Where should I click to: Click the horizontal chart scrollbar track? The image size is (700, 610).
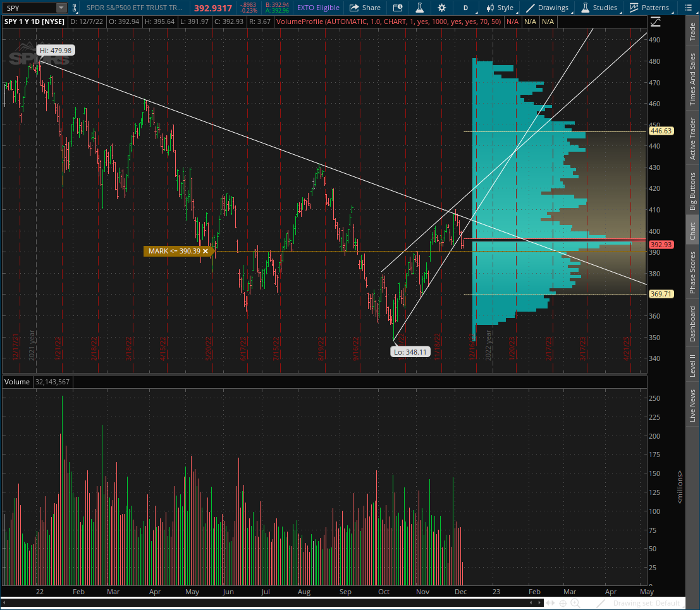point(273,603)
